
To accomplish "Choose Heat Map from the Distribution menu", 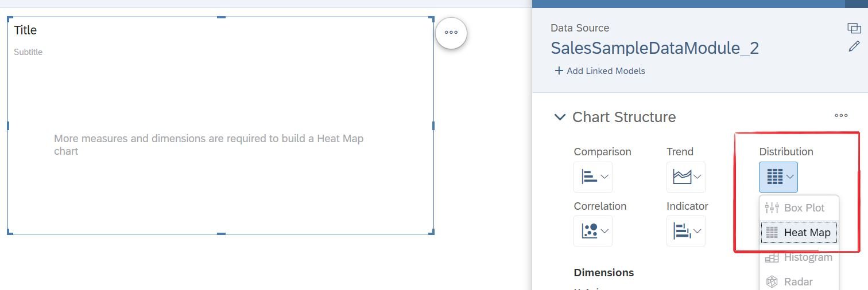I will click(x=799, y=232).
